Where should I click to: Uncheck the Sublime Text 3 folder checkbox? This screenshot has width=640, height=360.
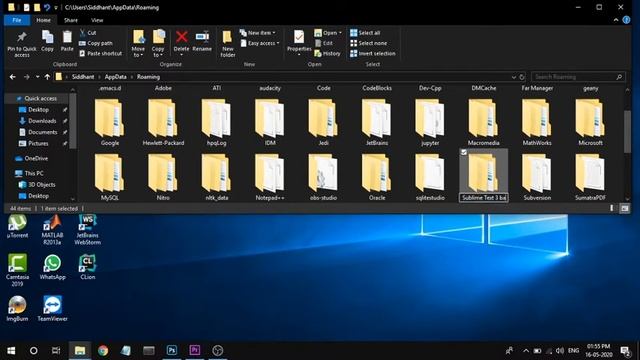click(464, 152)
